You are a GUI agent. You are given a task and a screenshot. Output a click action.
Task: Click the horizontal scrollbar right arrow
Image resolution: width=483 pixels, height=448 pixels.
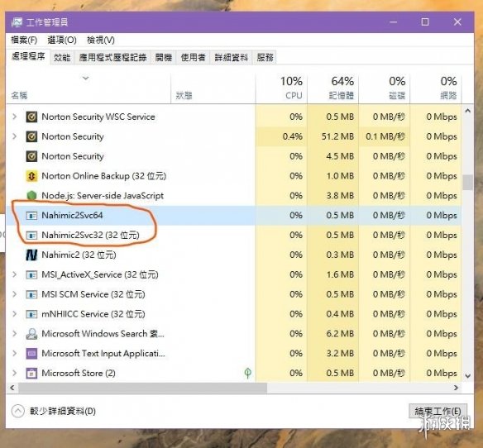pos(457,388)
